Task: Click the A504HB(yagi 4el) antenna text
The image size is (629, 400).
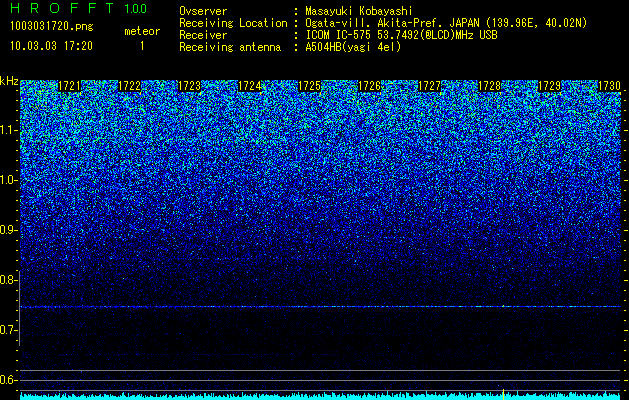Action: pyautogui.click(x=353, y=47)
